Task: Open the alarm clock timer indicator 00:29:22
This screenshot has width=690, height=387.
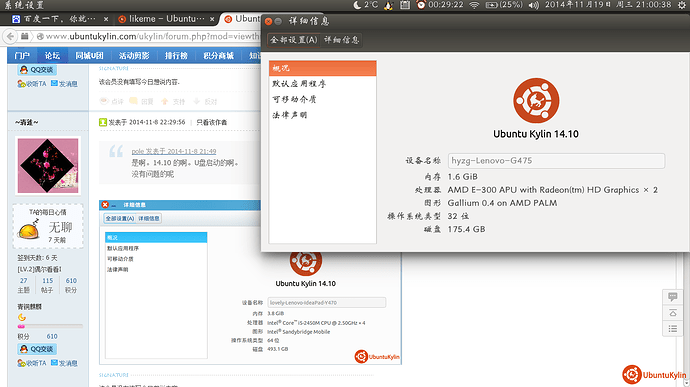Action: tap(440, 5)
